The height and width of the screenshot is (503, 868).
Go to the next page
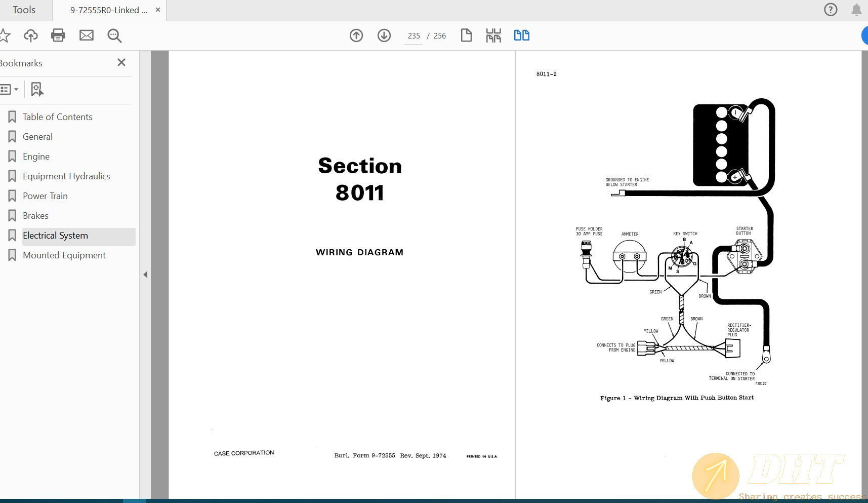(x=384, y=35)
